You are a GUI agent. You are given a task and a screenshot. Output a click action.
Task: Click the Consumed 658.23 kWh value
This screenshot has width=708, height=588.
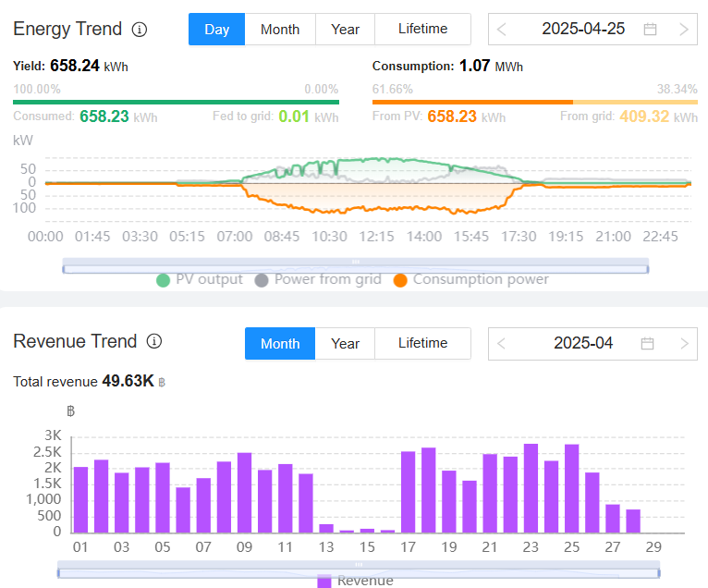coord(118,116)
